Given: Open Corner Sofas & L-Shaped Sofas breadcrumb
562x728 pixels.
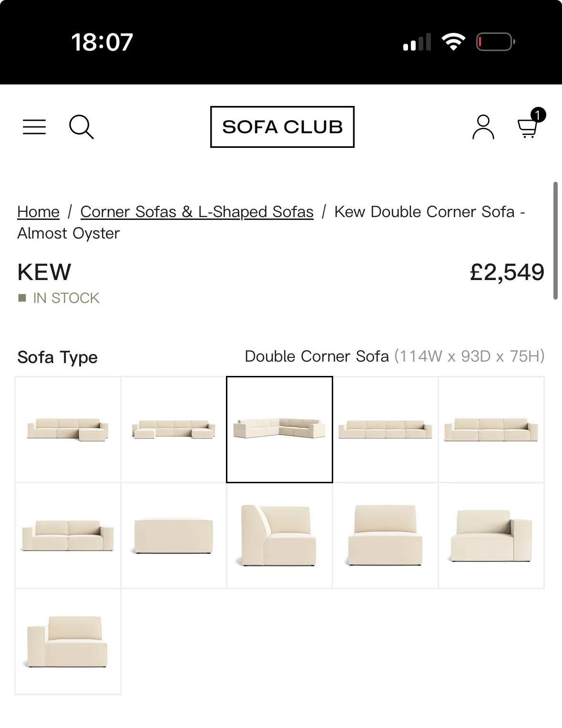Looking at the screenshot, I should point(197,212).
